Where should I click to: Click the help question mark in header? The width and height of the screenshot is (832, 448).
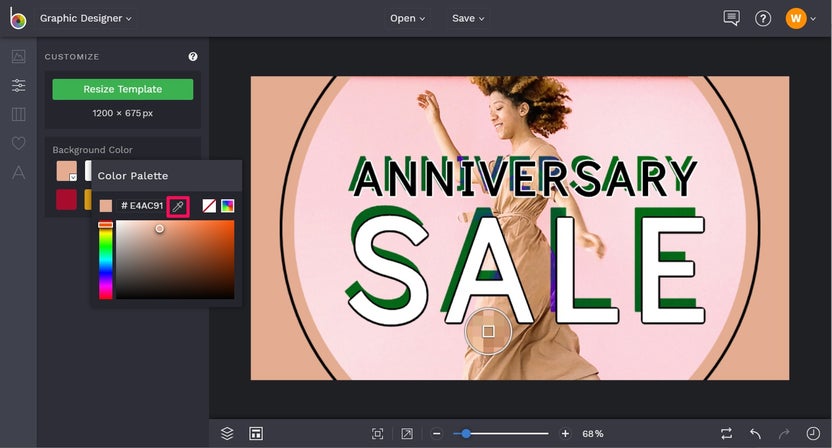pos(763,18)
